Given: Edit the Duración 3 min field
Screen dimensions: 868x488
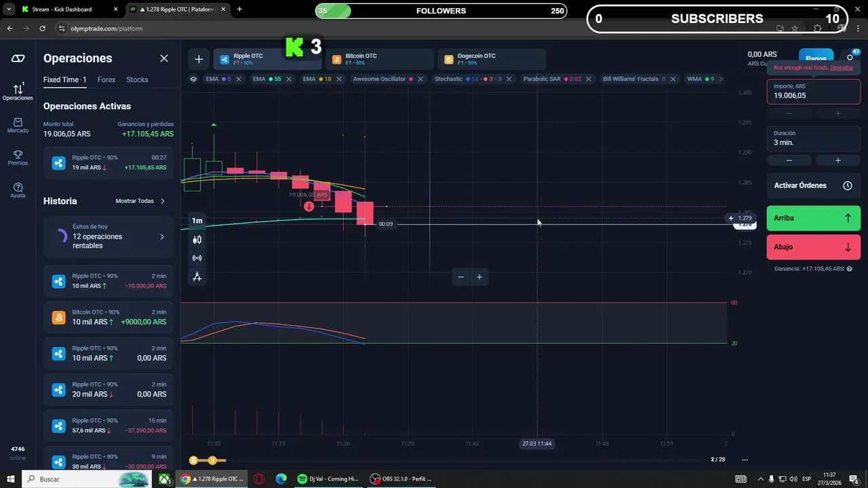Looking at the screenshot, I should click(x=813, y=138).
